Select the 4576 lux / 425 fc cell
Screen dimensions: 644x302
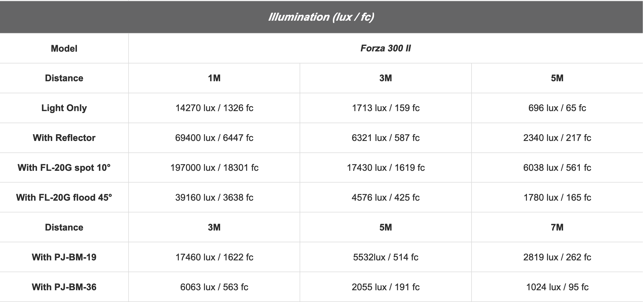(x=385, y=198)
